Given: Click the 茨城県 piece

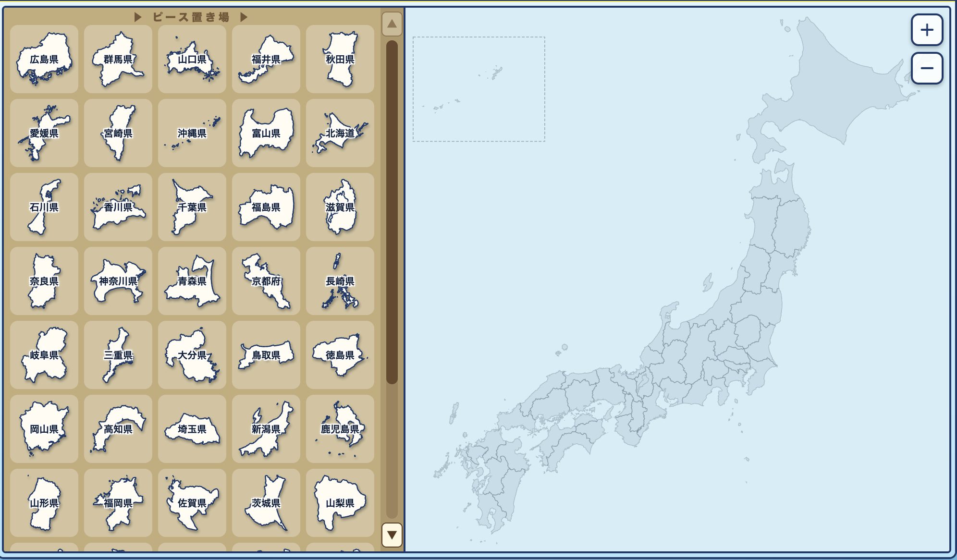Looking at the screenshot, I should (x=266, y=503).
